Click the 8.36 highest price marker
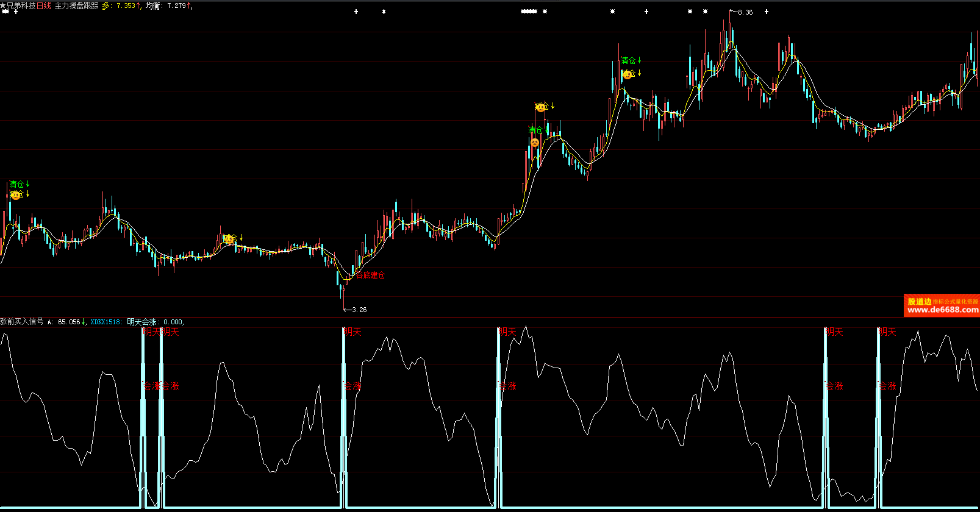980x512 pixels. point(745,12)
